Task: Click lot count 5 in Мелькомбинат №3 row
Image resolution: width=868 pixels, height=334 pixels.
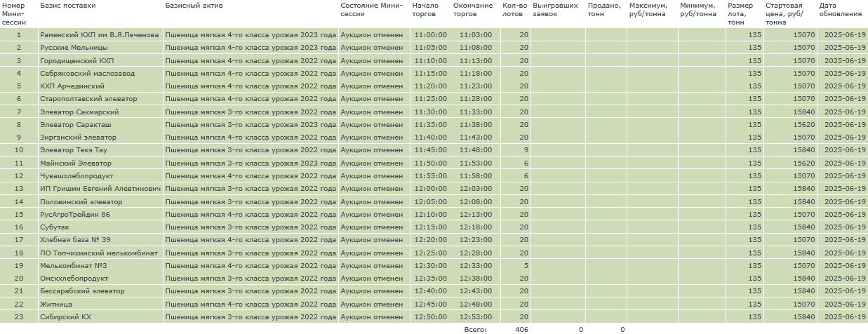Action: (516, 266)
